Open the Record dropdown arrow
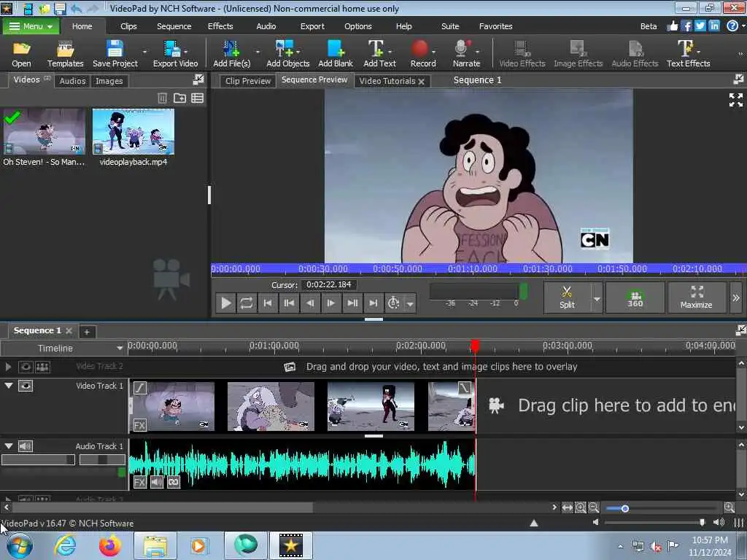This screenshot has height=560, width=747. (433, 52)
